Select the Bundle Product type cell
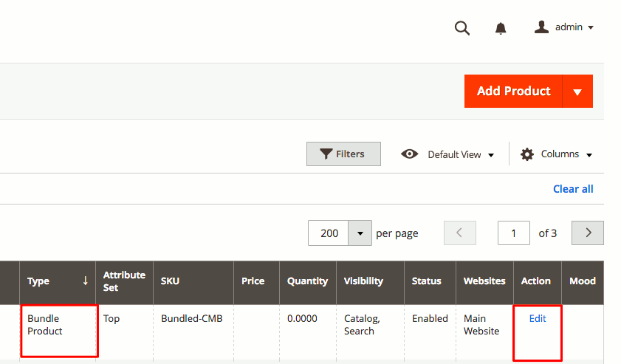The image size is (621, 364). pyautogui.click(x=58, y=331)
